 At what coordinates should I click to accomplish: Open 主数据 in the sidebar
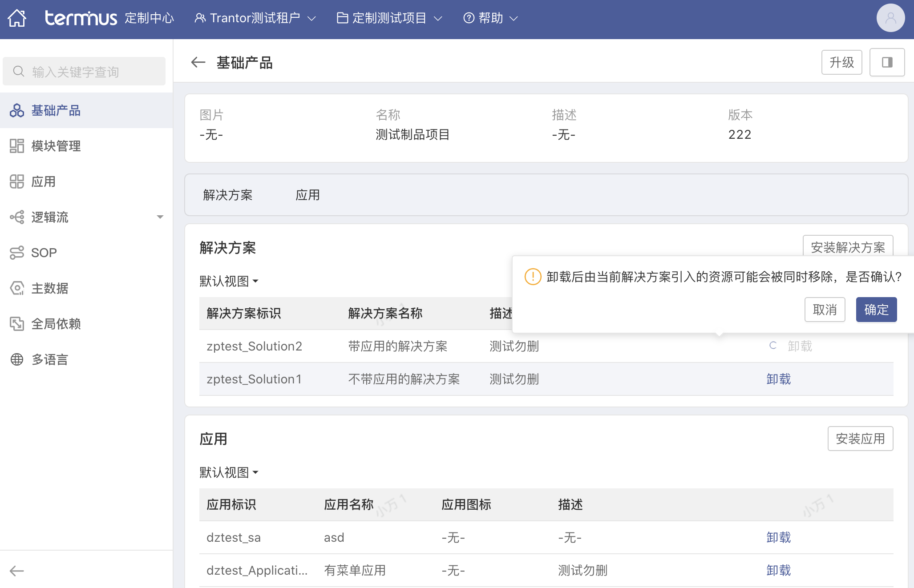86,288
